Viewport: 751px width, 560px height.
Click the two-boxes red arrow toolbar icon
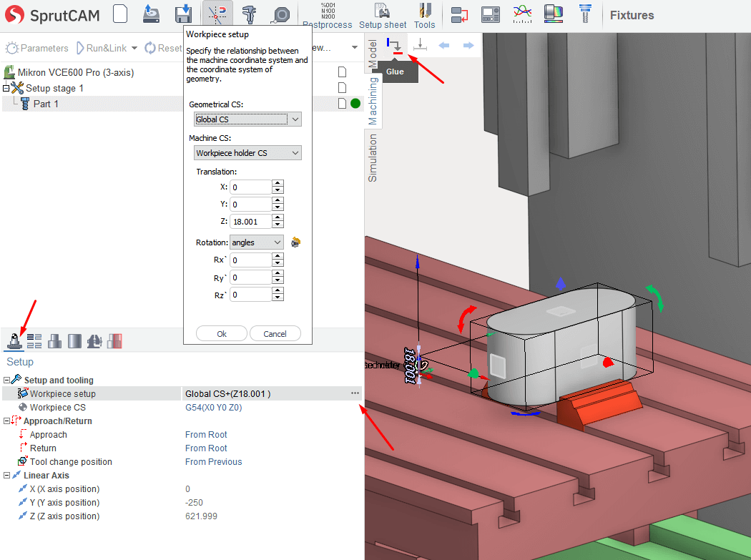pos(459,15)
